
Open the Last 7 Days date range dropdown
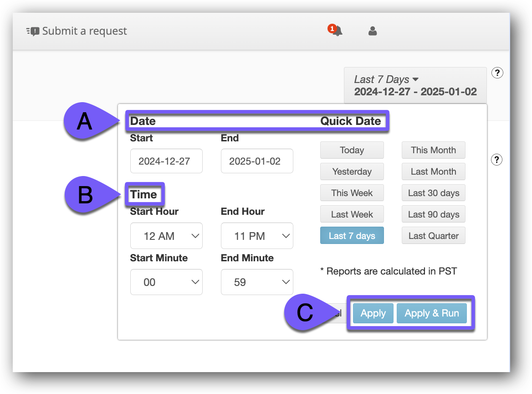tap(415, 85)
